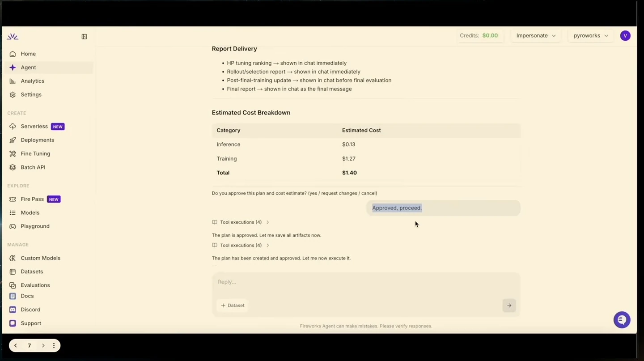Screen dimensions: 644x361
Task: Collapse the sidebar panel icon
Action: [x=84, y=37]
